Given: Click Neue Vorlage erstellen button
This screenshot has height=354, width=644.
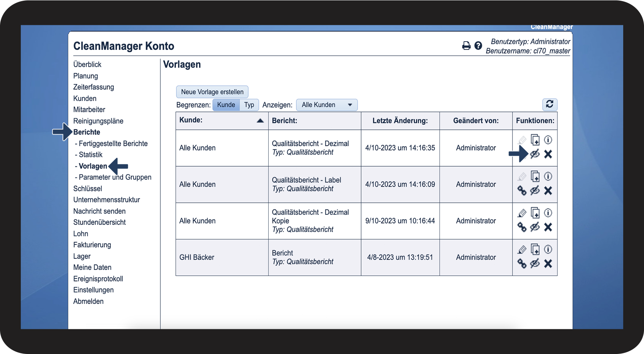Looking at the screenshot, I should point(212,92).
